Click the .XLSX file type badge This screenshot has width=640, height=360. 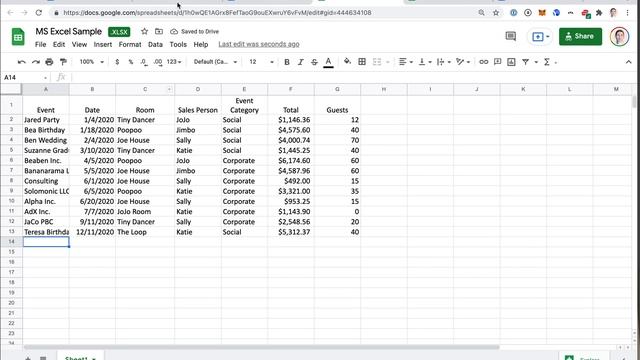(119, 32)
